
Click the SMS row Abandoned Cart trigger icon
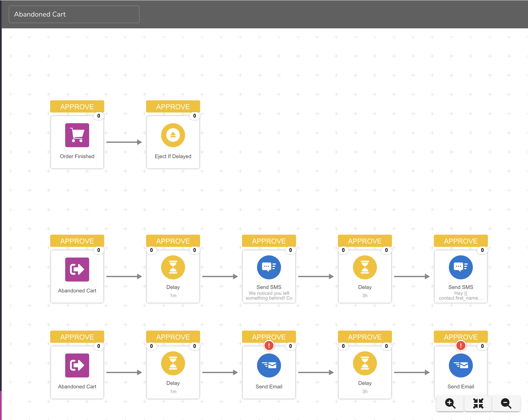(x=77, y=269)
